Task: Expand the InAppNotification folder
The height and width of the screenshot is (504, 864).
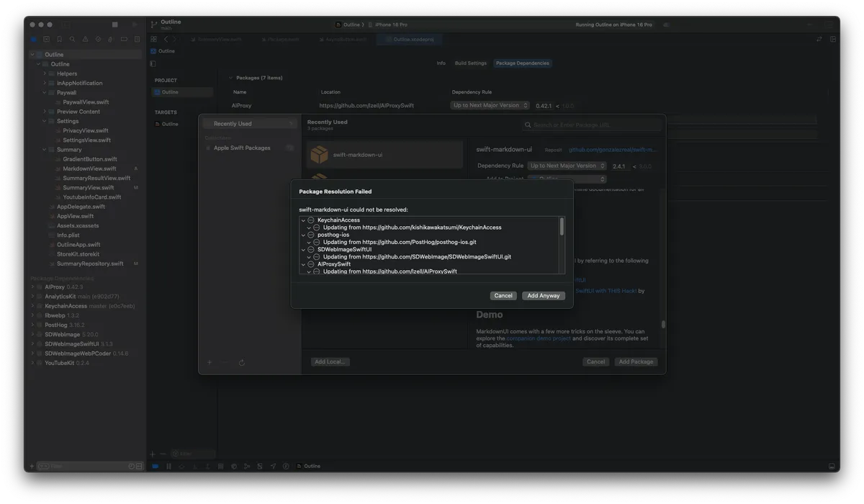Action: (44, 83)
